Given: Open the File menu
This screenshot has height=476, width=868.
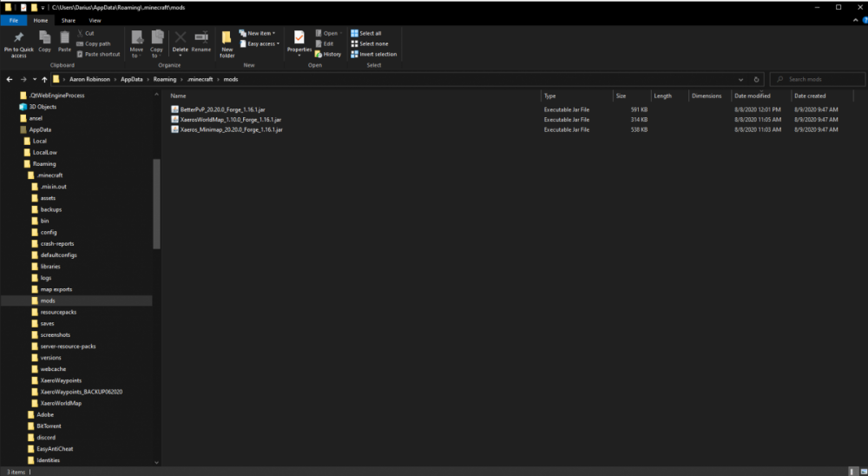Looking at the screenshot, I should (14, 19).
